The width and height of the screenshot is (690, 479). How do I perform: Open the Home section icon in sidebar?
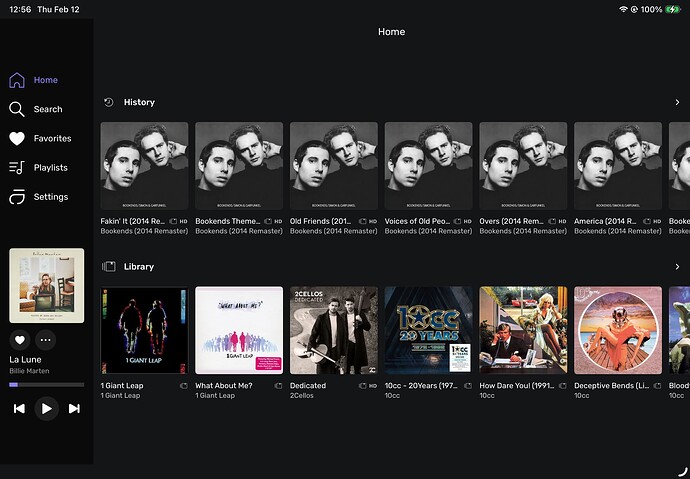point(17,80)
